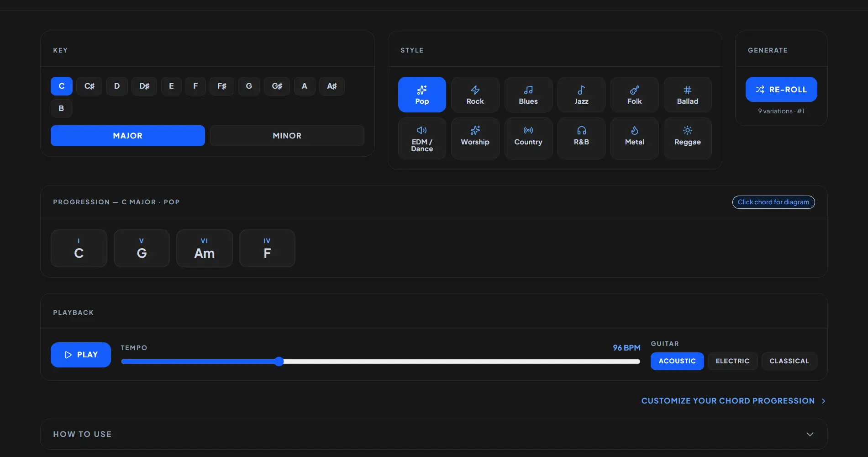Click the RE-ROLL button

(x=781, y=89)
